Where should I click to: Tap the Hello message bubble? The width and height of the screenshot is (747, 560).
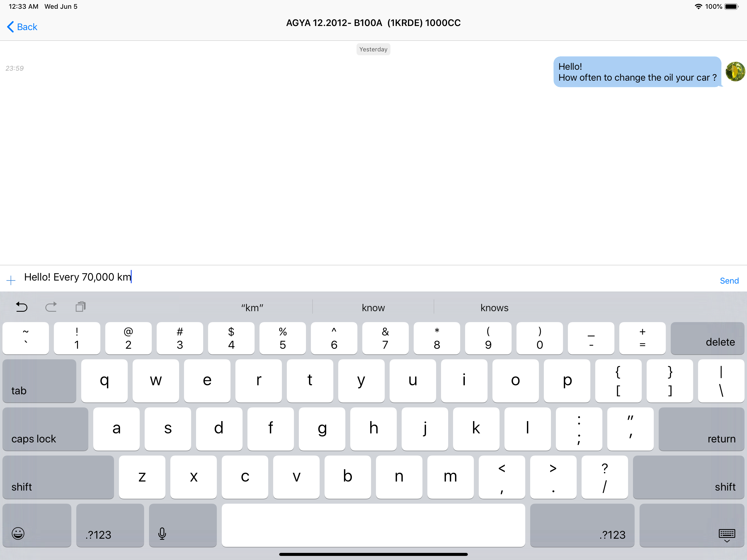coord(637,72)
